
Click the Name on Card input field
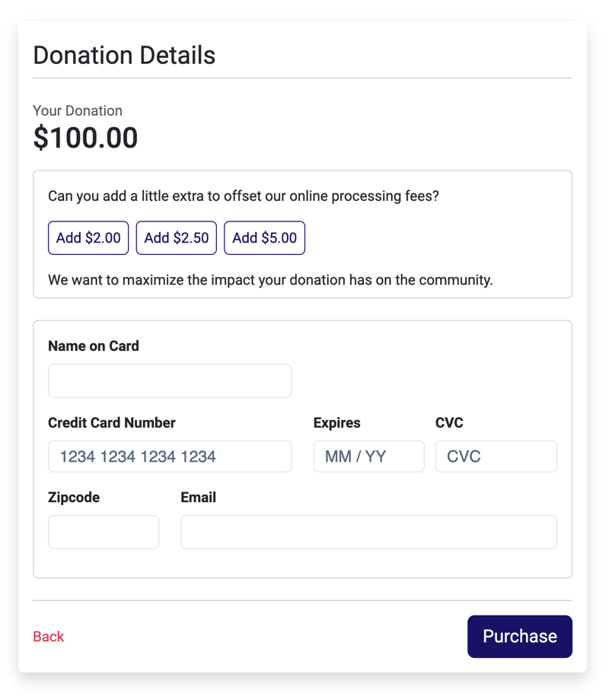169,380
